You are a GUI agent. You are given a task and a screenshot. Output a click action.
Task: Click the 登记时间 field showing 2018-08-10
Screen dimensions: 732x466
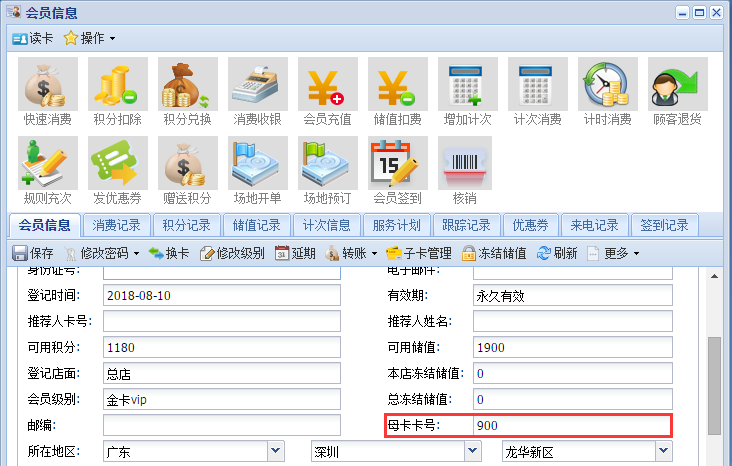pos(222,295)
